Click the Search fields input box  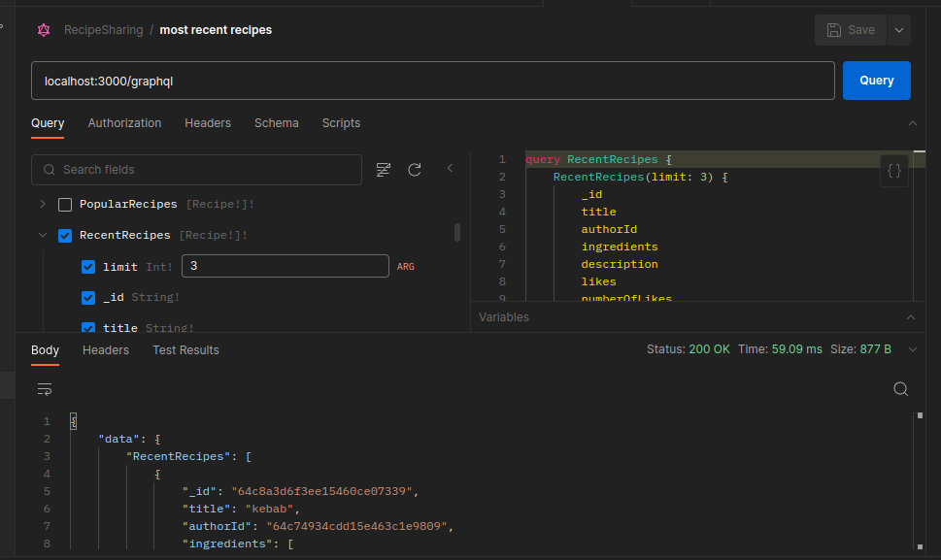point(196,170)
